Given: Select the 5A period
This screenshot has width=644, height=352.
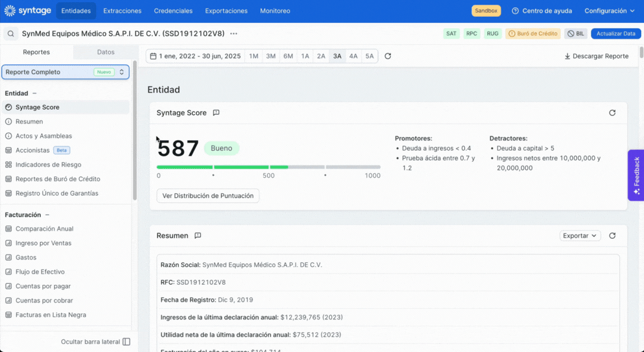Looking at the screenshot, I should tap(370, 56).
